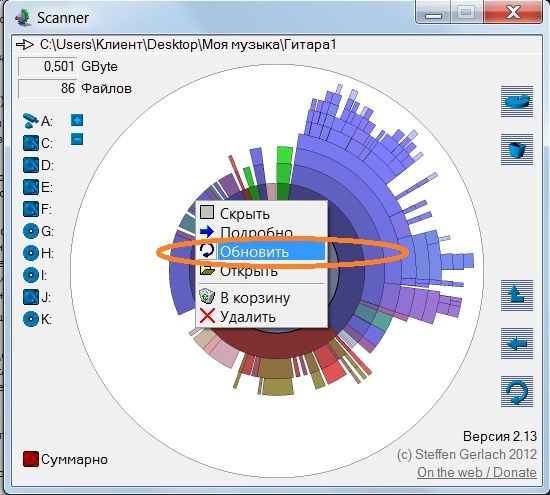Click the top-right blue disk icon button
This screenshot has height=495, width=550.
[x=517, y=101]
